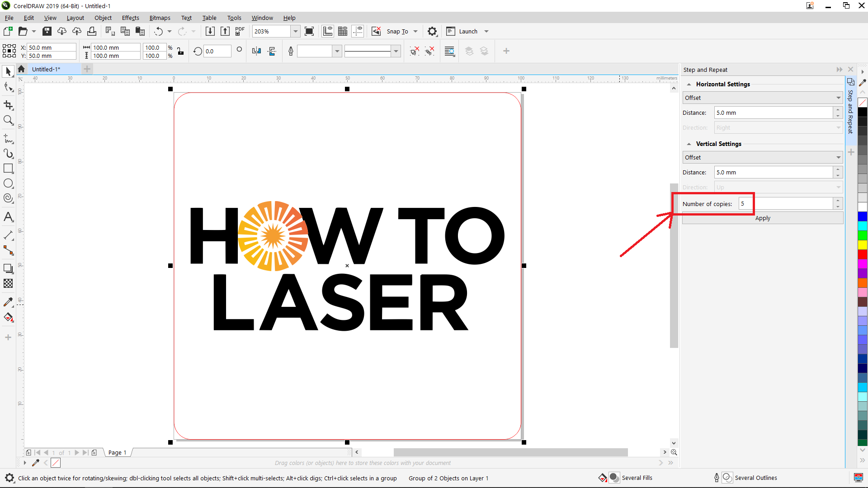Click the Welcome Screen home button

21,69
